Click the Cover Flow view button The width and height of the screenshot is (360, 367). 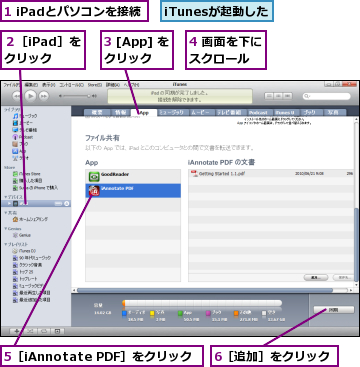pos(287,96)
